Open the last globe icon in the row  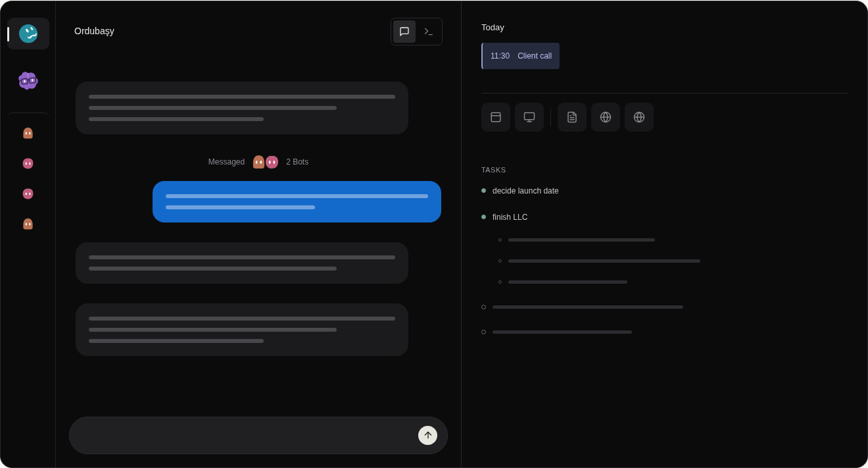(x=639, y=117)
